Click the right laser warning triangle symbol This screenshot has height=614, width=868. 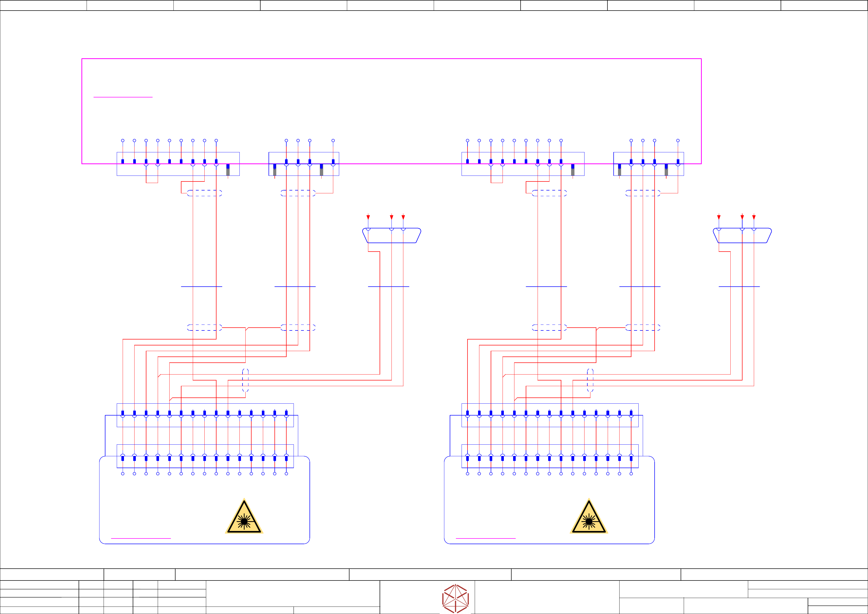coord(589,518)
